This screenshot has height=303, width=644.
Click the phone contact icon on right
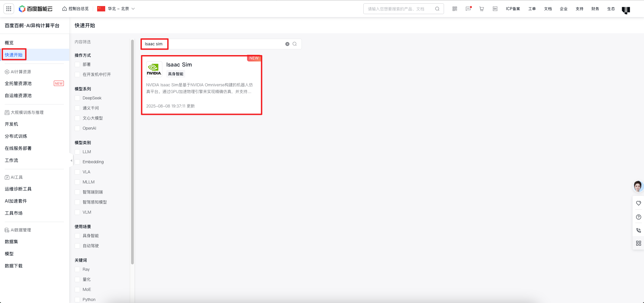click(638, 230)
